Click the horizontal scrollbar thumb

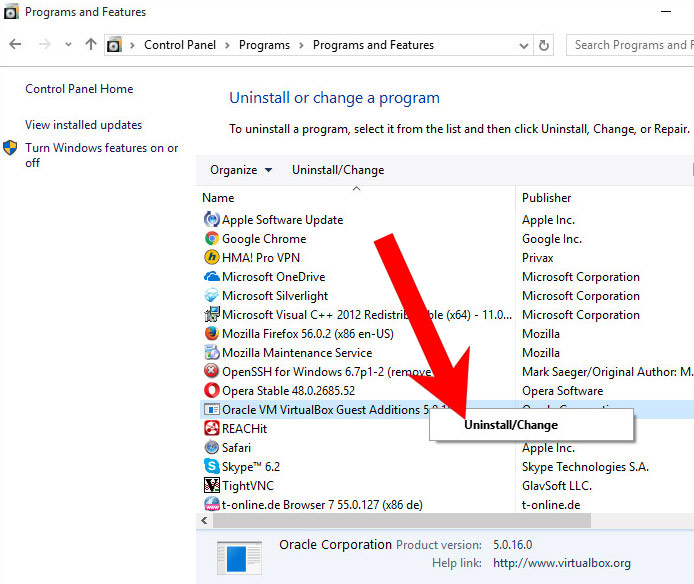(x=402, y=521)
